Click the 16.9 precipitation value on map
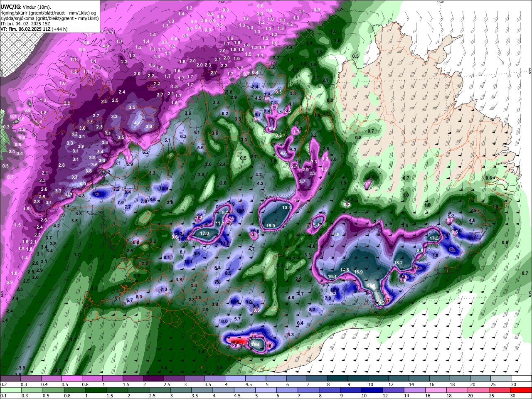 coord(358,272)
